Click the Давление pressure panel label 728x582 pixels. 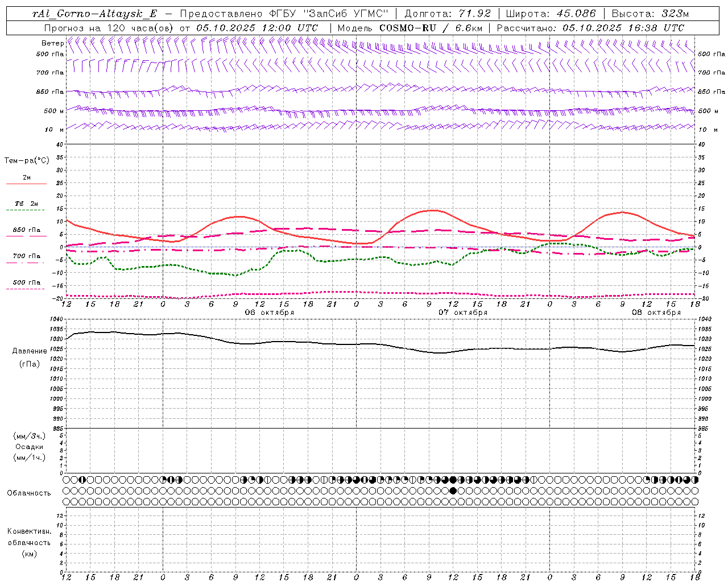30,351
